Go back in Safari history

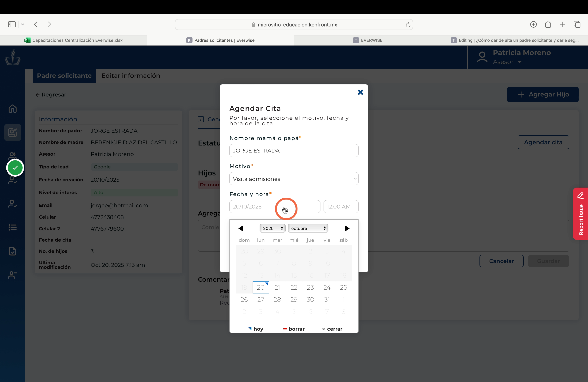(x=36, y=24)
